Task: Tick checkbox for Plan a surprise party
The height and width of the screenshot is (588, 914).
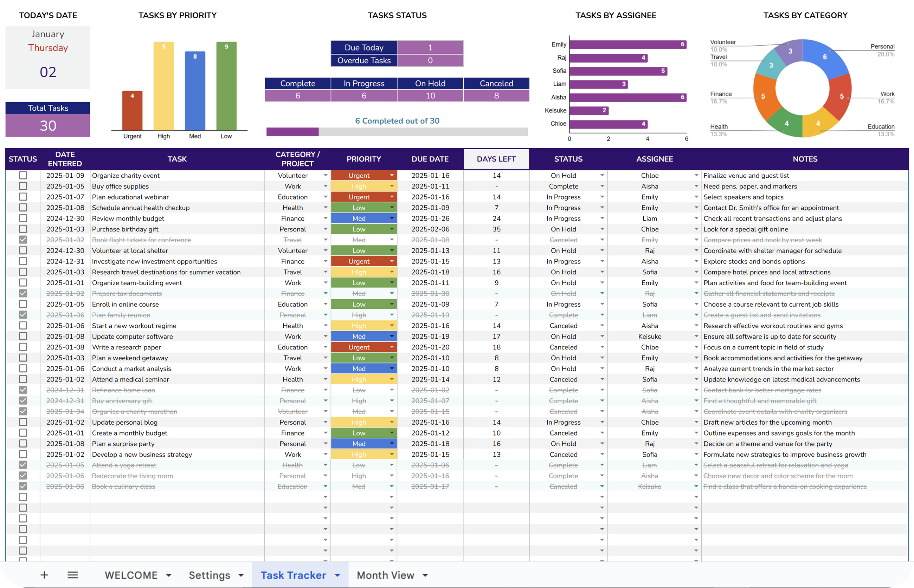Action: coord(23,444)
